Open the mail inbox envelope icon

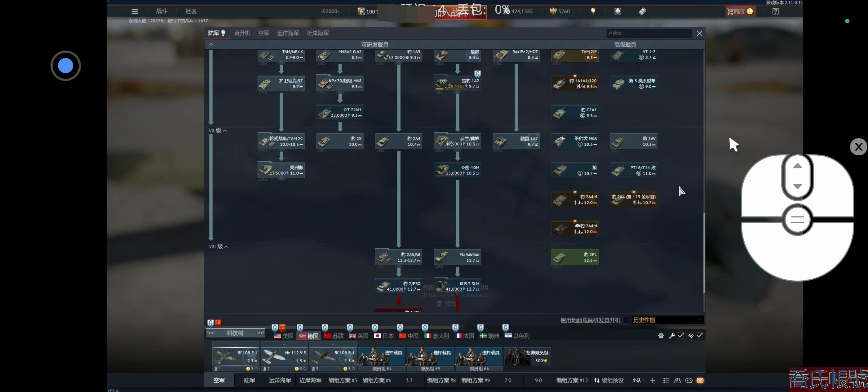coord(700,380)
